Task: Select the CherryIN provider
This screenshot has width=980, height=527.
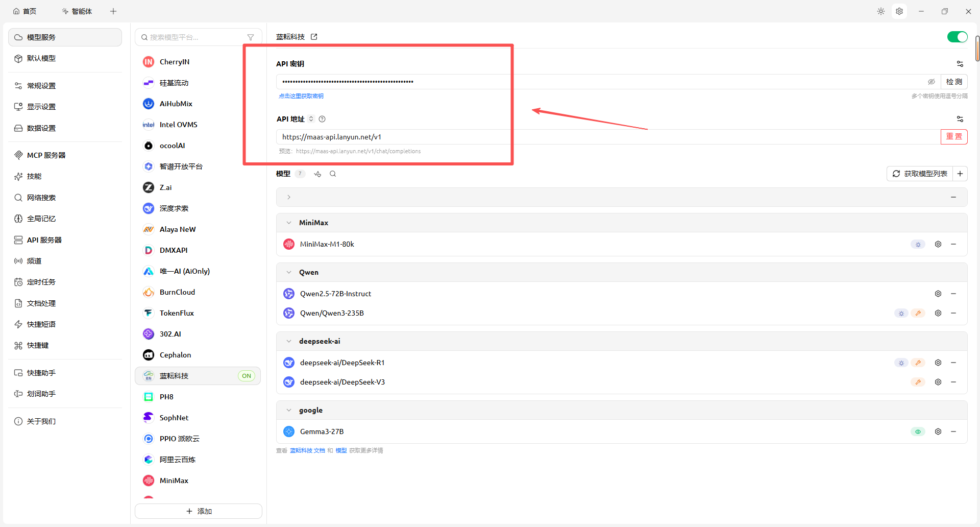Action: (x=198, y=62)
